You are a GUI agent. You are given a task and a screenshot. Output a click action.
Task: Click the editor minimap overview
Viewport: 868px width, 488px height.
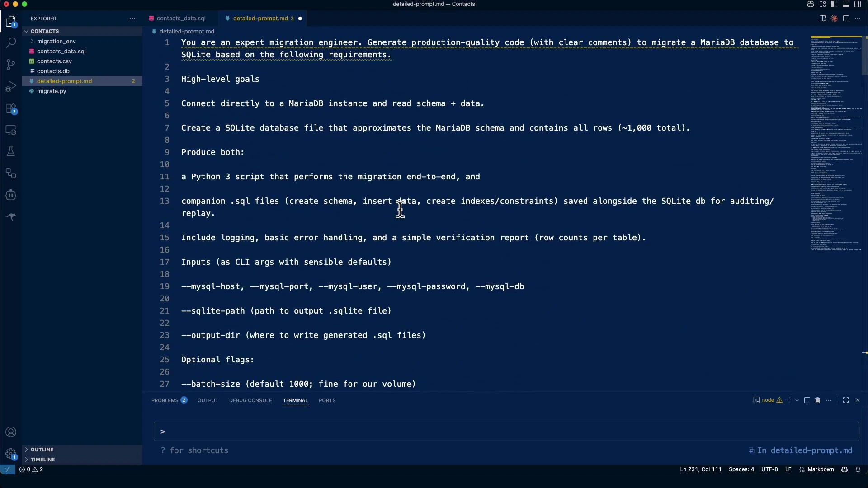(836, 145)
